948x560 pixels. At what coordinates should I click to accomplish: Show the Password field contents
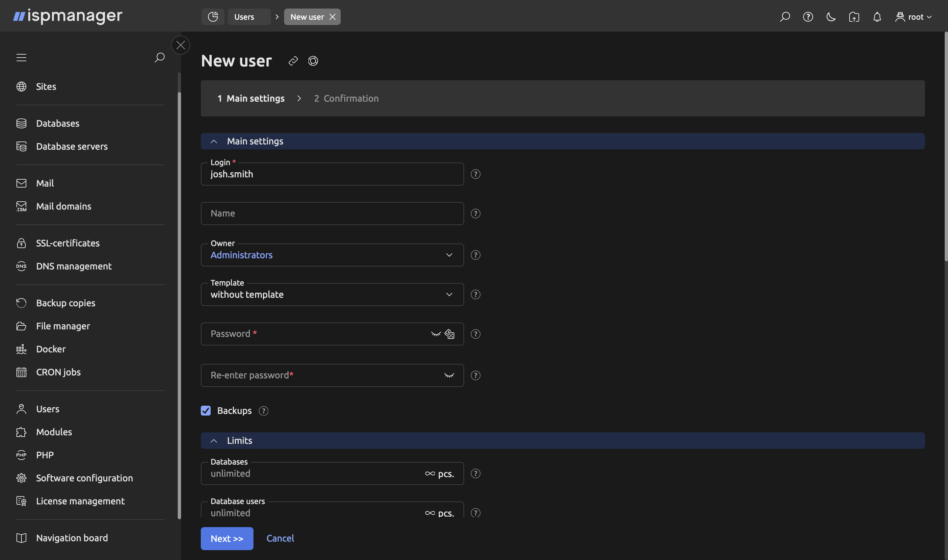coord(436,334)
